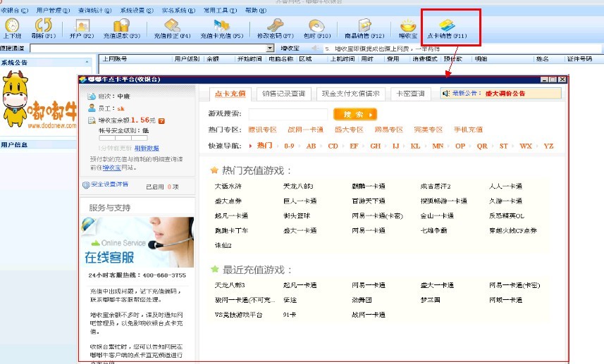This screenshot has width=604, height=364.
Task: Collapse the 系统公告 panel arrow
Action: (87, 62)
